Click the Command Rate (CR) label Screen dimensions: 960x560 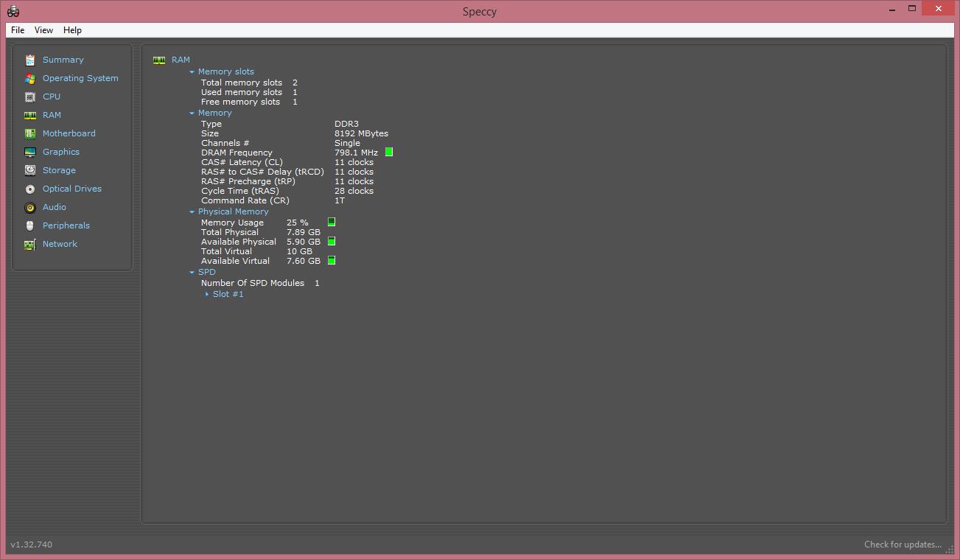click(245, 200)
